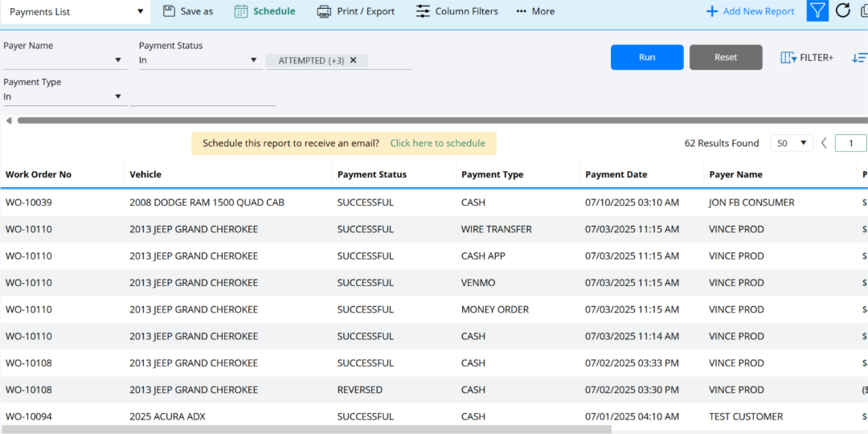
Task: Click the Print / Export printer icon
Action: pos(324,11)
